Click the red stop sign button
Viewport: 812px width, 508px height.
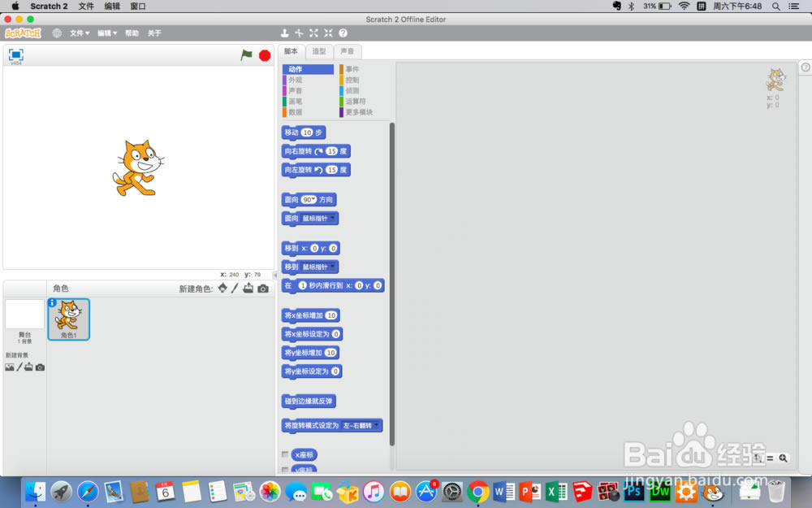(265, 55)
